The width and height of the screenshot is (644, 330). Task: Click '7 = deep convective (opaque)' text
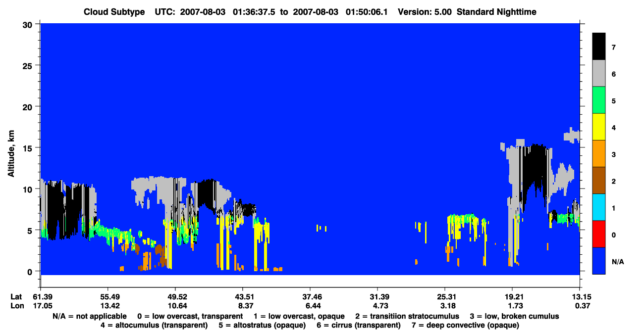465,325
